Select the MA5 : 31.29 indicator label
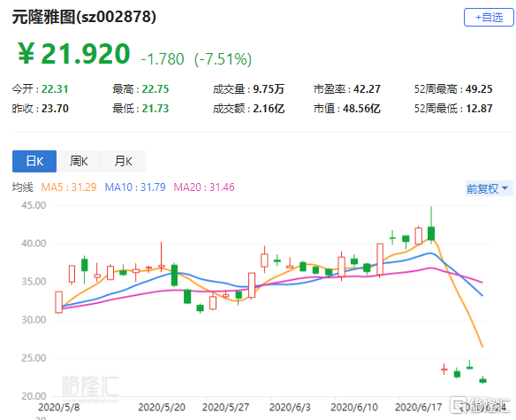The image size is (516, 420). [69, 187]
